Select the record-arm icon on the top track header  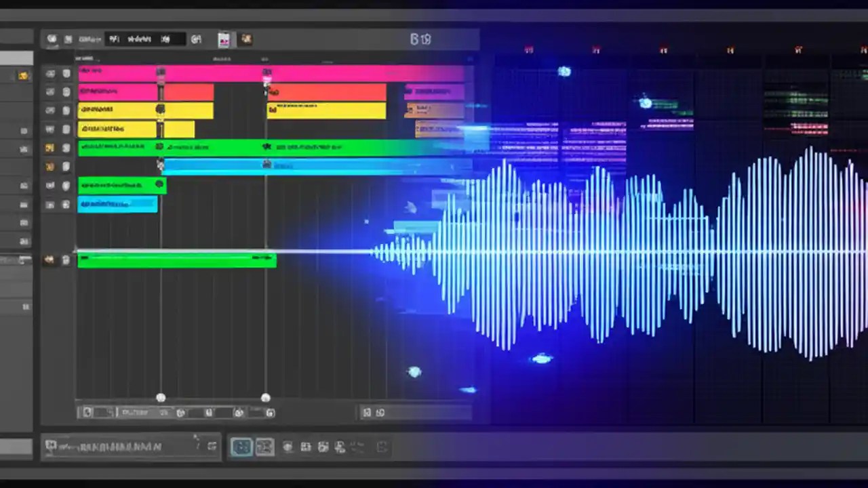click(50, 73)
